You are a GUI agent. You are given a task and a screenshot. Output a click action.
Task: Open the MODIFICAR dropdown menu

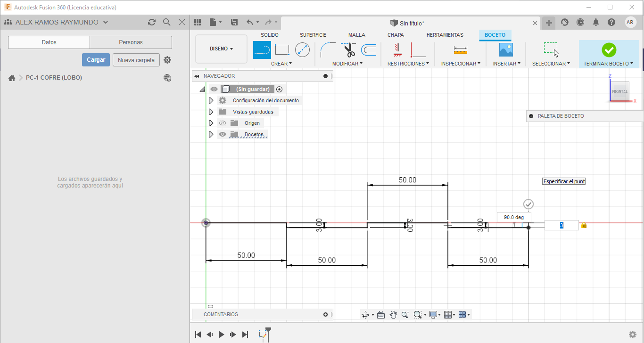[347, 64]
